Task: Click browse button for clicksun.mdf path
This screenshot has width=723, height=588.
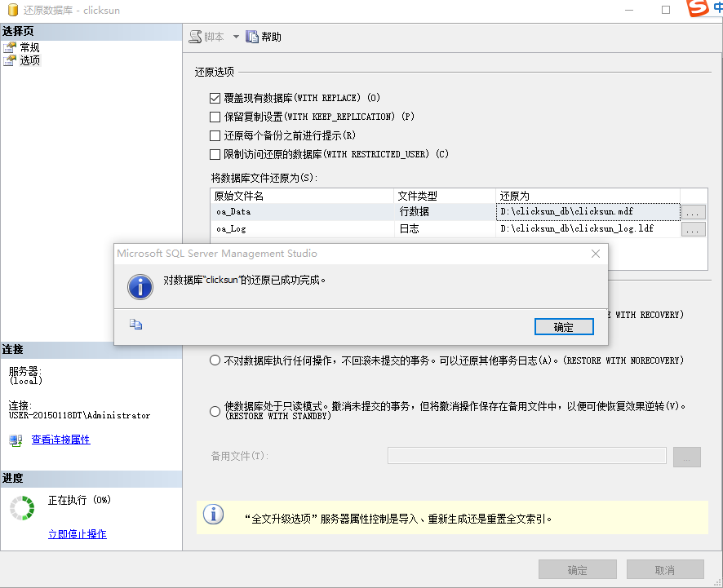Action: pyautogui.click(x=693, y=212)
